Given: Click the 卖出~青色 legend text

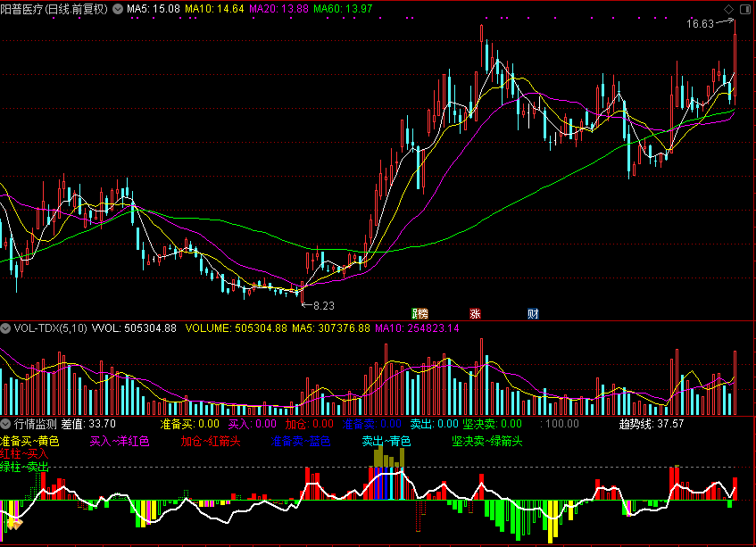Looking at the screenshot, I should (386, 441).
